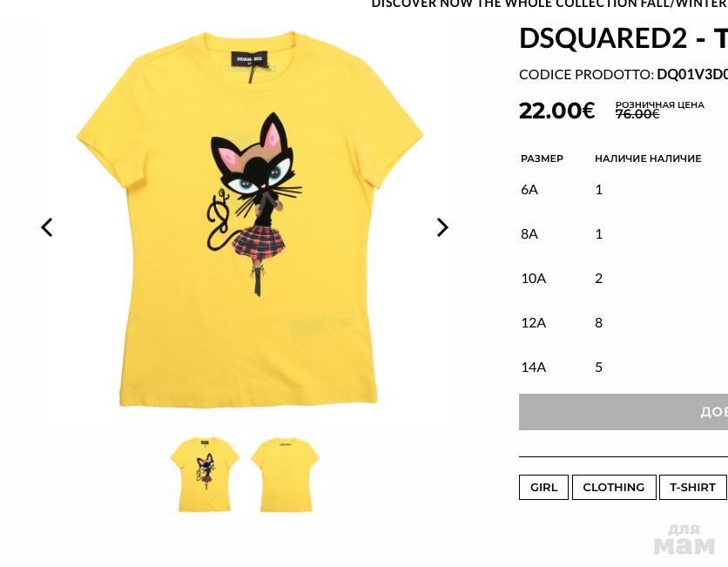Click the main yellow t-shirt image
The height and width of the screenshot is (567, 728).
click(250, 219)
